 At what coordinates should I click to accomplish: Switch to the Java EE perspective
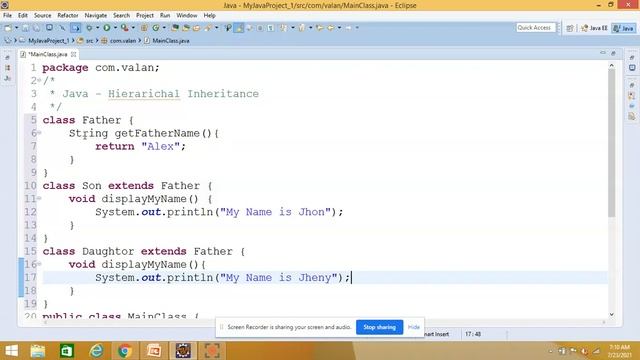click(x=594, y=28)
